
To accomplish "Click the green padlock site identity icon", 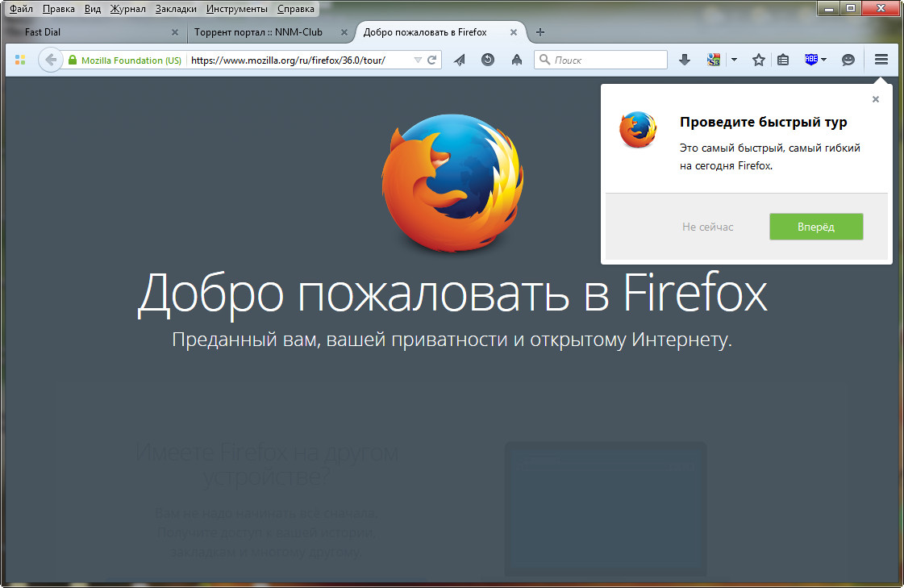I will [73, 60].
